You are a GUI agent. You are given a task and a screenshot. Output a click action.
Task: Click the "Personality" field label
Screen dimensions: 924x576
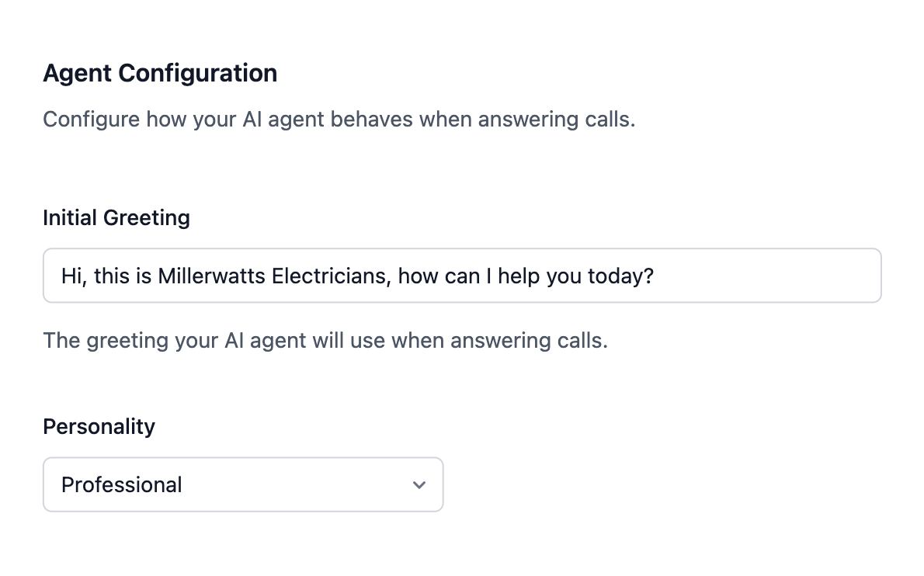pos(99,426)
